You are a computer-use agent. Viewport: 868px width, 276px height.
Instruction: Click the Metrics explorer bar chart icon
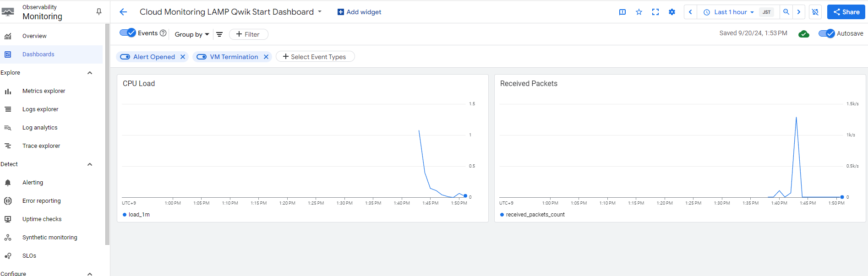pyautogui.click(x=8, y=91)
